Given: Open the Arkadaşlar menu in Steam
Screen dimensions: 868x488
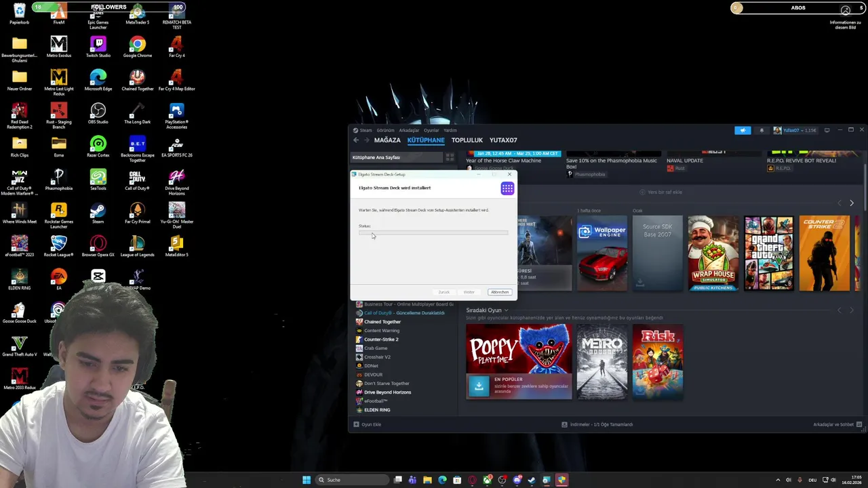Looking at the screenshot, I should (409, 130).
